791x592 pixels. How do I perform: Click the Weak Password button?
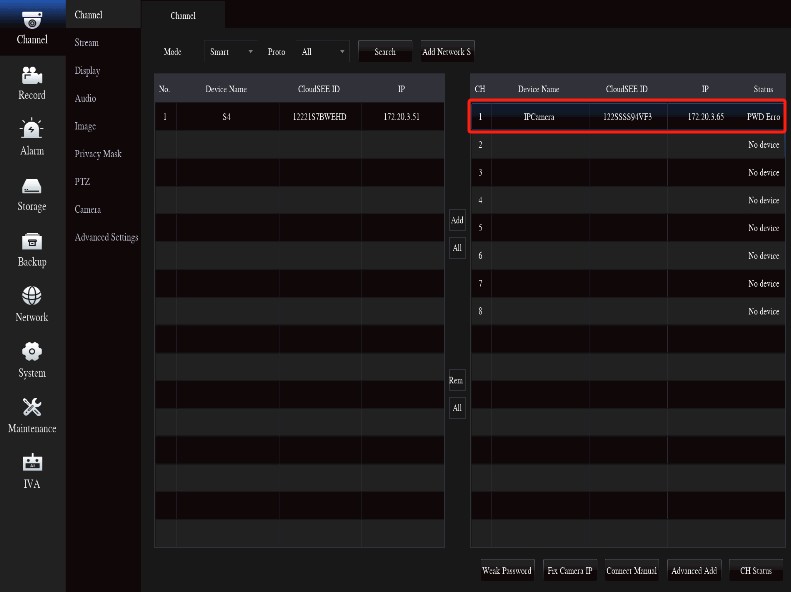point(507,571)
